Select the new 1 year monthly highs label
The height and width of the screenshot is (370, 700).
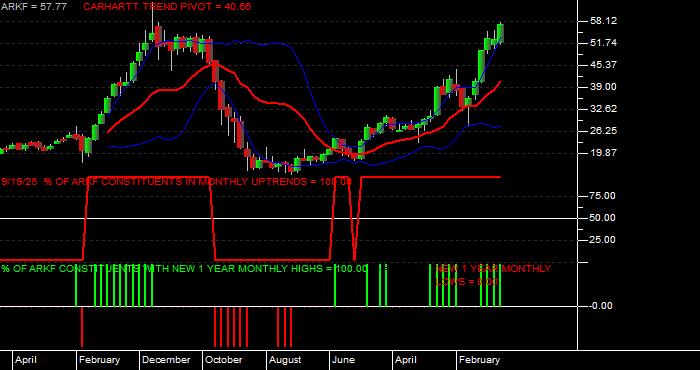click(x=184, y=269)
